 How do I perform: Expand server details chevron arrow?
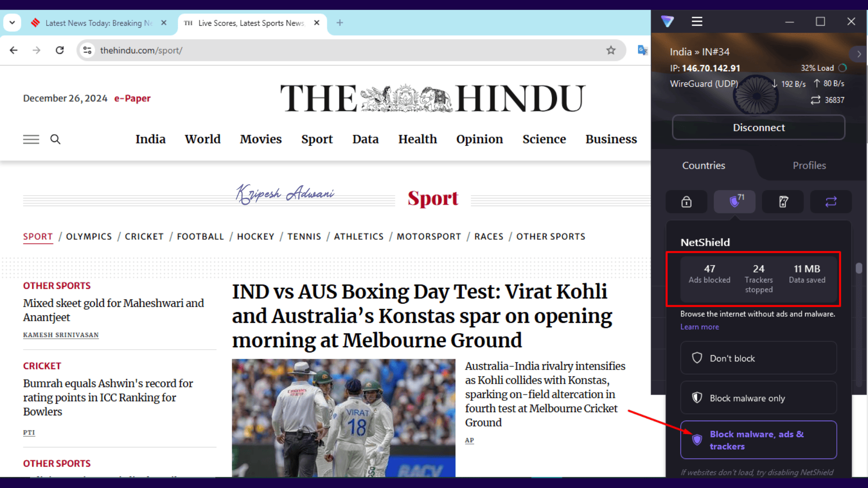point(859,54)
